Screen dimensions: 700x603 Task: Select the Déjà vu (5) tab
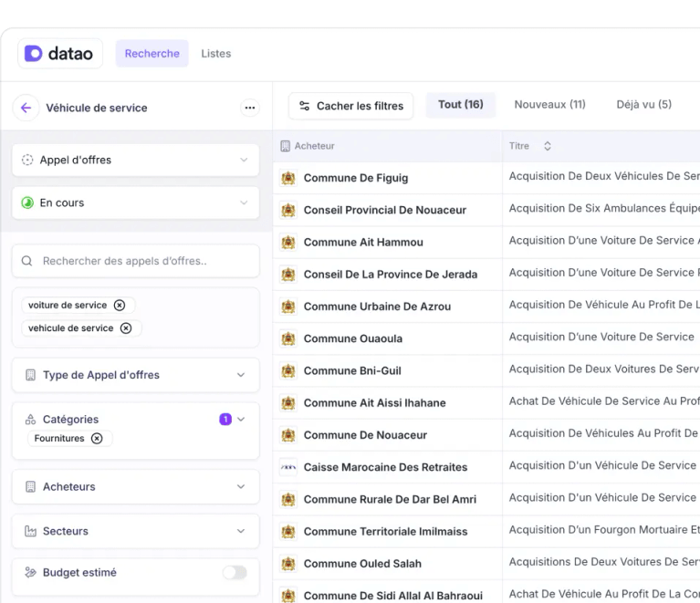(x=644, y=104)
